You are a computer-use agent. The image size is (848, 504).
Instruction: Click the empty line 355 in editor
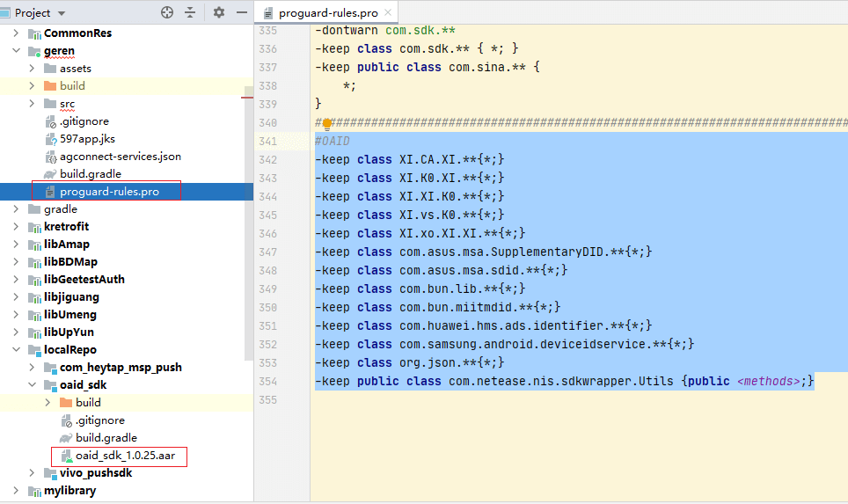coord(579,399)
